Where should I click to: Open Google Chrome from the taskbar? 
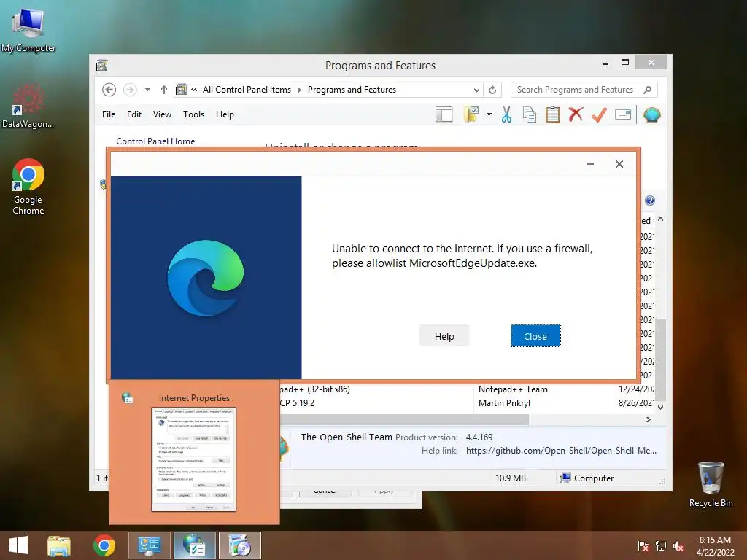[x=104, y=545]
